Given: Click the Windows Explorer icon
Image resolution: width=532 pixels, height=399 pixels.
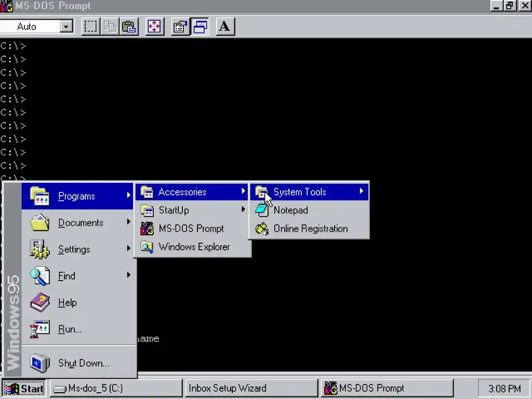Looking at the screenshot, I should (x=147, y=247).
